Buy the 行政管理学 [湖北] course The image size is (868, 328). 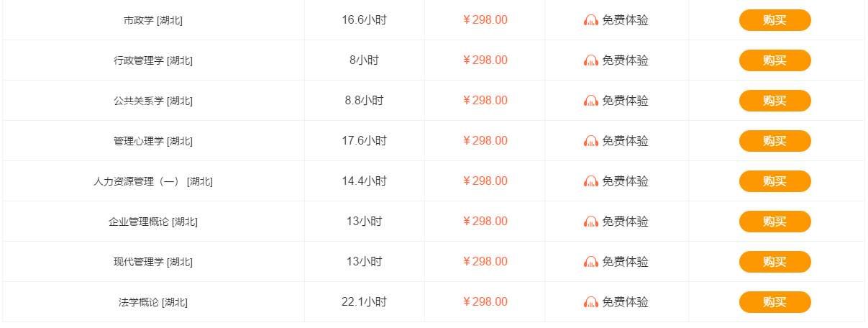coord(775,60)
